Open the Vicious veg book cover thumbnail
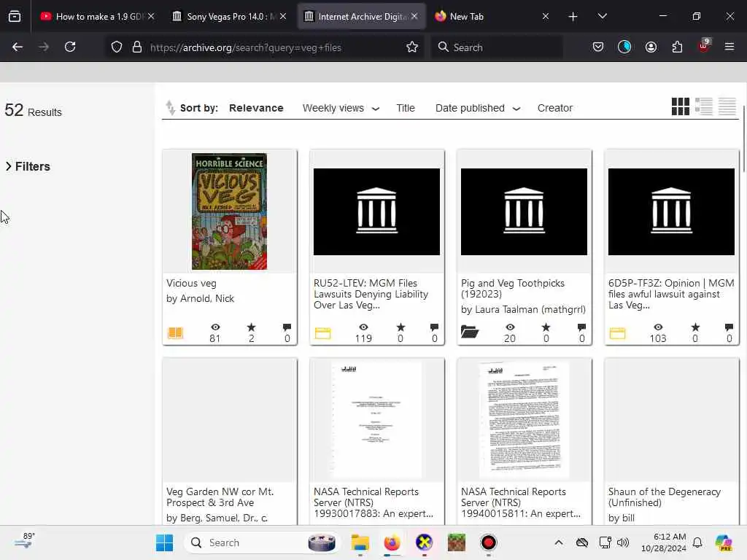Screen dimensions: 747x560 pos(229,211)
